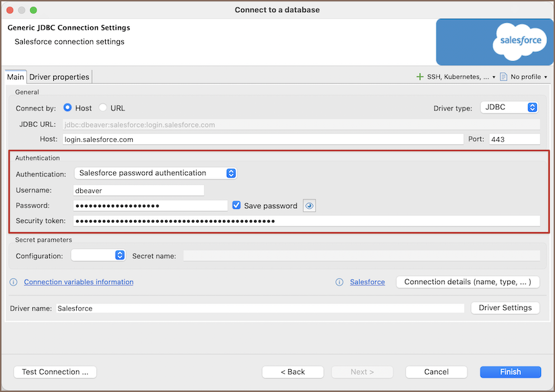Open the Authentication method dropdown
The image size is (555, 392).
pos(156,173)
